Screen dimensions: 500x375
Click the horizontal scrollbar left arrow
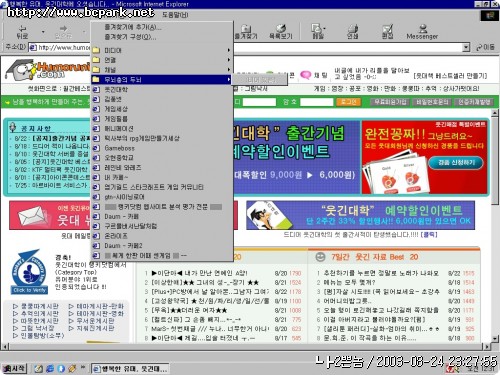coord(5,347)
